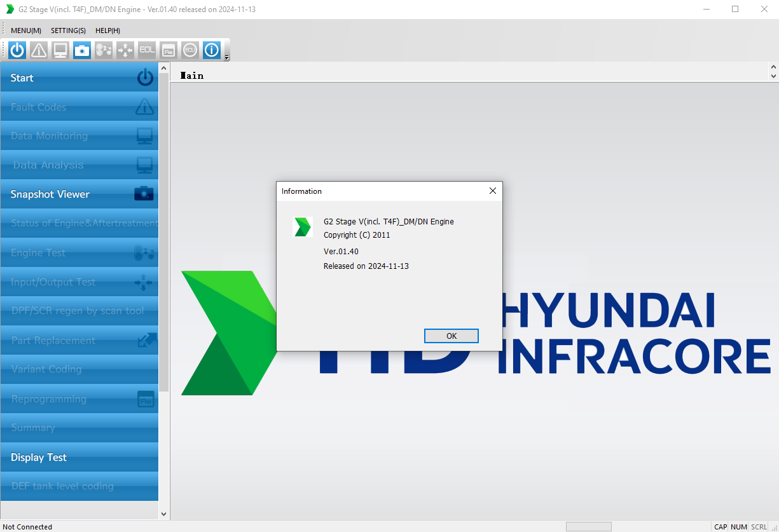Click the arrows icon in Input/Output Test row
The width and height of the screenshot is (779, 532).
144,282
